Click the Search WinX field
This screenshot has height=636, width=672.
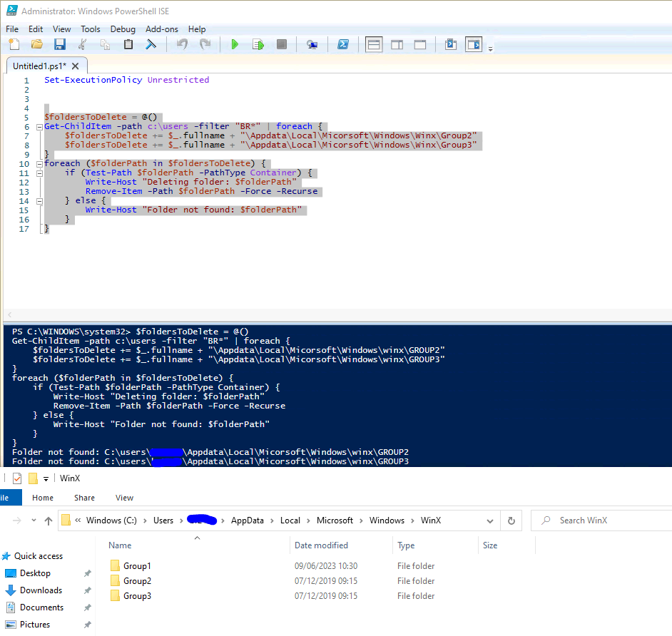[x=601, y=520]
